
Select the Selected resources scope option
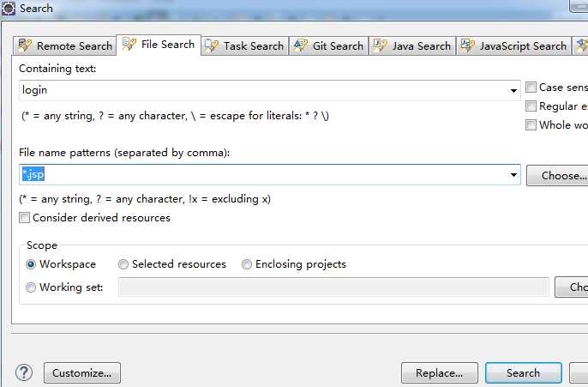(x=123, y=264)
